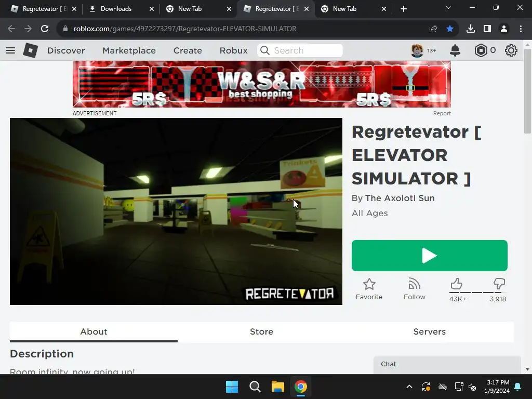Viewport: 532px width, 399px height.
Task: Open taskbar clock 3:17 PM
Action: [497, 387]
